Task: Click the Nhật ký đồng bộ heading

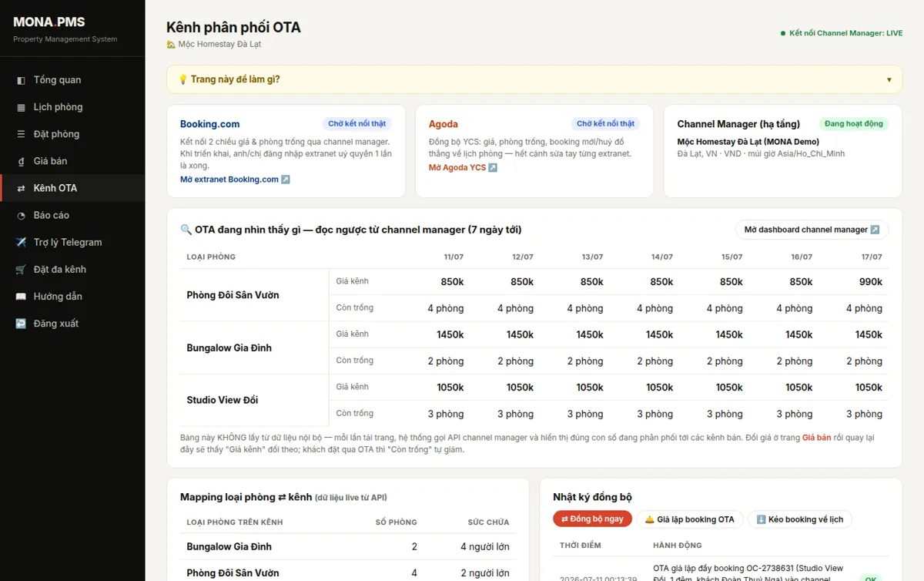Action: click(592, 497)
